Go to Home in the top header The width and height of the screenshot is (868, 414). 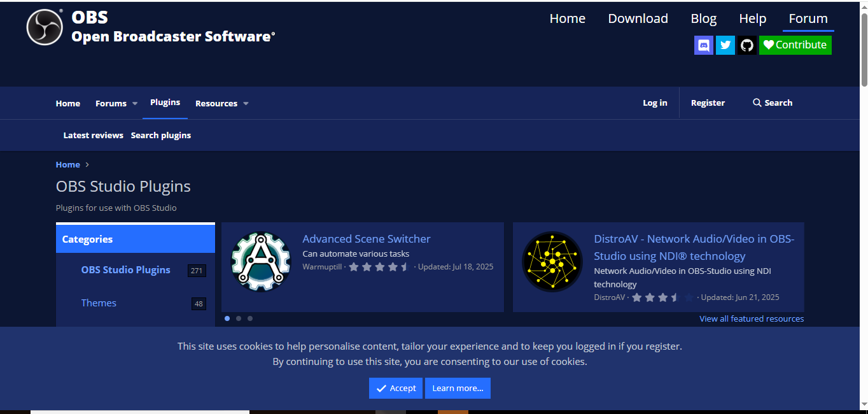[568, 19]
